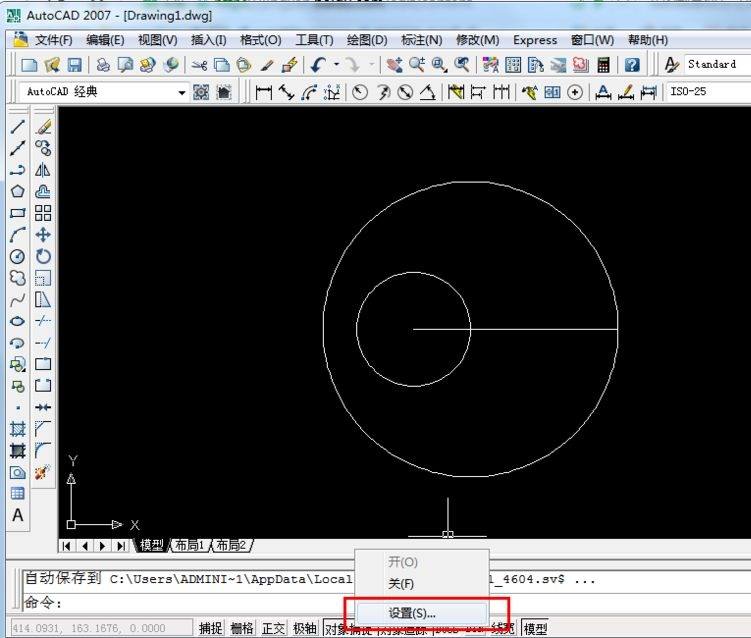
Task: Select the Multiline Text tool
Action: tap(18, 515)
